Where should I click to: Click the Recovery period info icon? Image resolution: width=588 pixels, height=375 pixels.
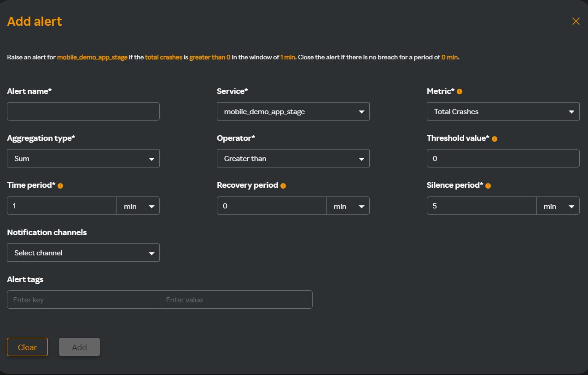[x=283, y=186]
